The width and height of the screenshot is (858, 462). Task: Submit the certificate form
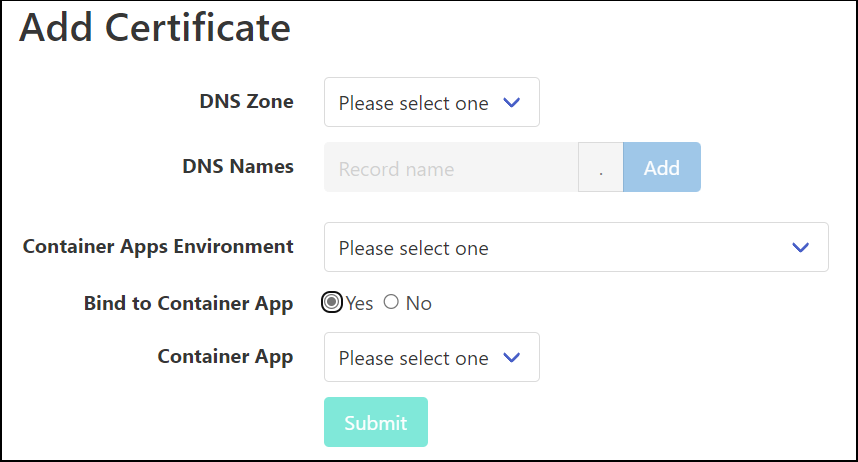coord(375,422)
